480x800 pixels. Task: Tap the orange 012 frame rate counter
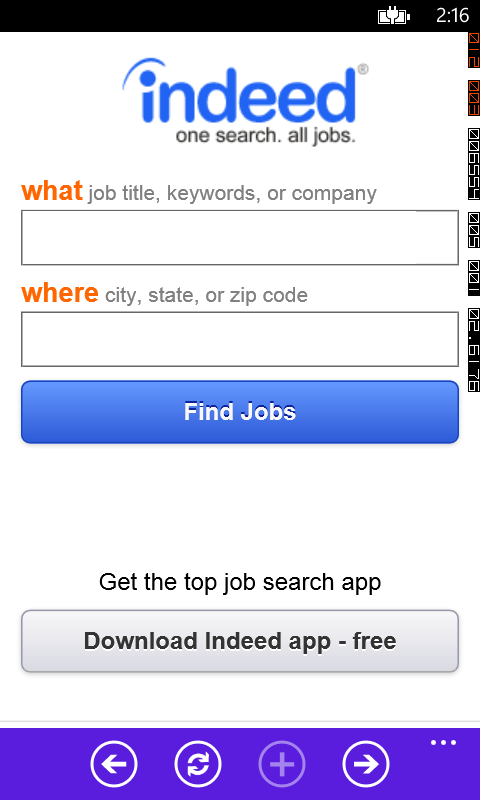click(474, 51)
